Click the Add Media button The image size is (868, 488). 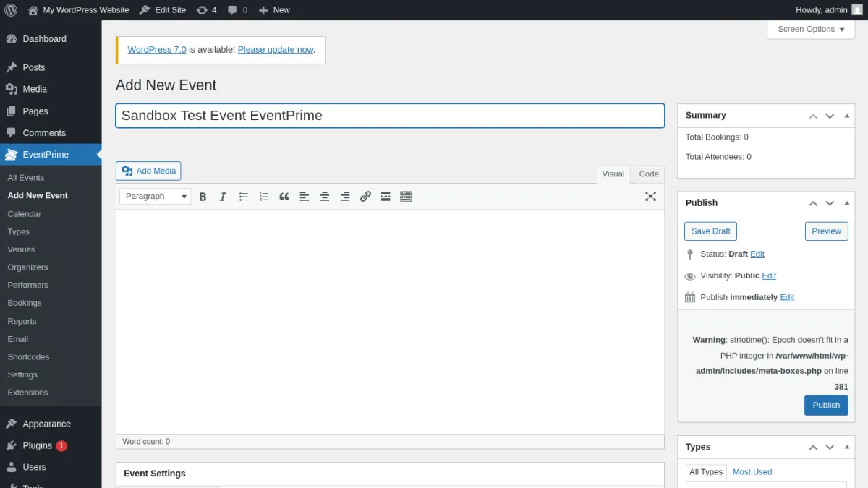tap(148, 171)
